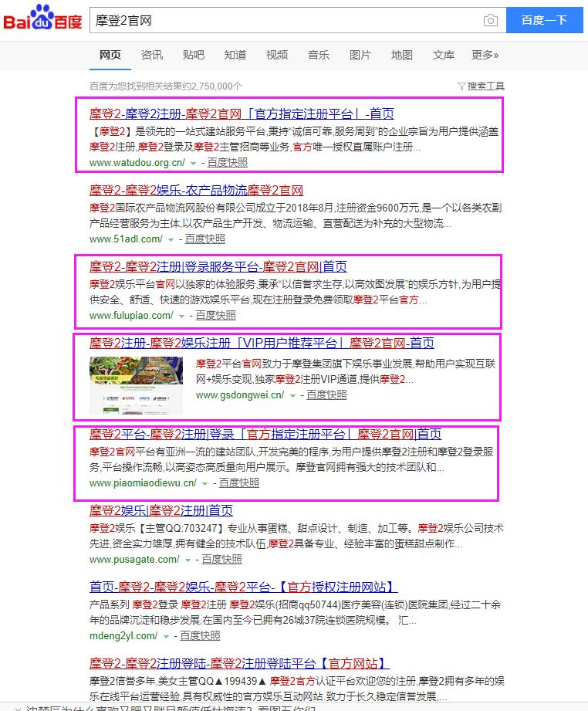Image resolution: width=588 pixels, height=711 pixels.
Task: Visit the www.51adl.com/ URL
Action: (x=126, y=239)
